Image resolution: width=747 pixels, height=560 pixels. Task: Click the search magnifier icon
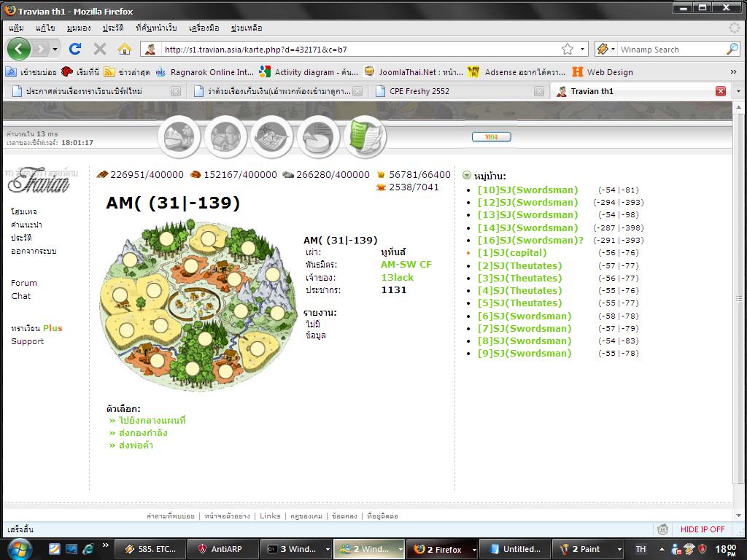click(732, 49)
